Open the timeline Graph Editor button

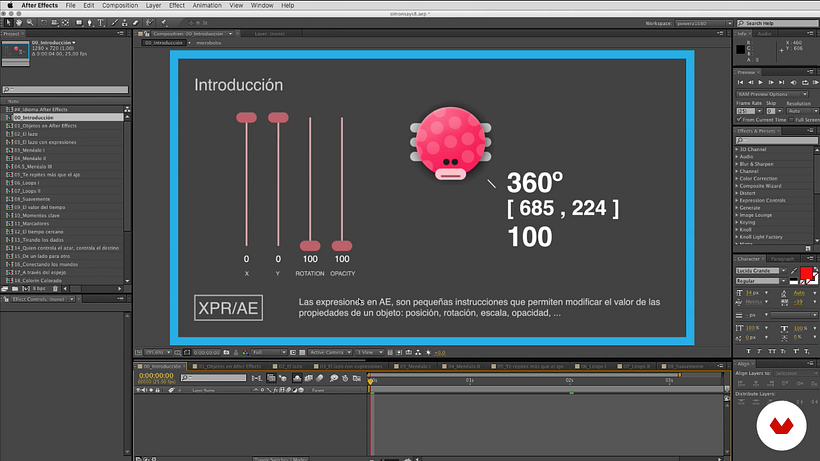tap(357, 378)
